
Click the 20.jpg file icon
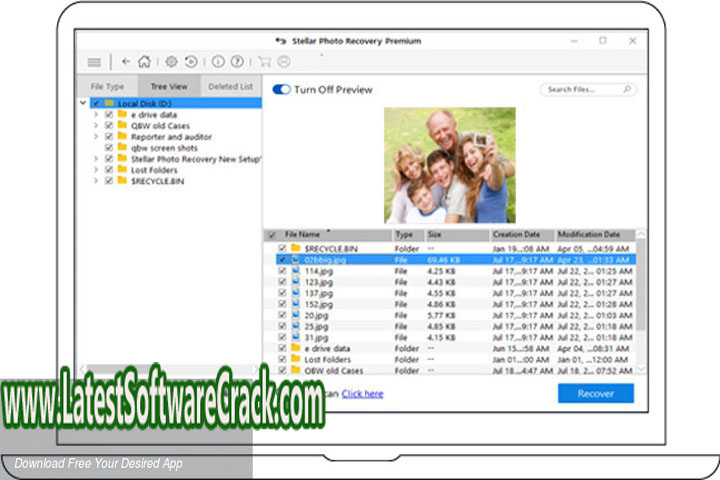(296, 315)
